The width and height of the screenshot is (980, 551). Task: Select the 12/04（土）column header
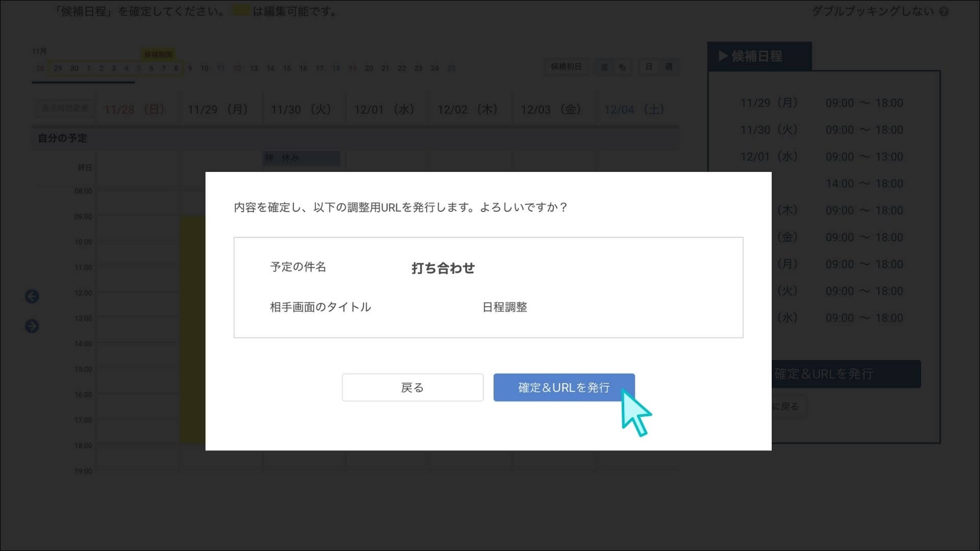point(633,109)
